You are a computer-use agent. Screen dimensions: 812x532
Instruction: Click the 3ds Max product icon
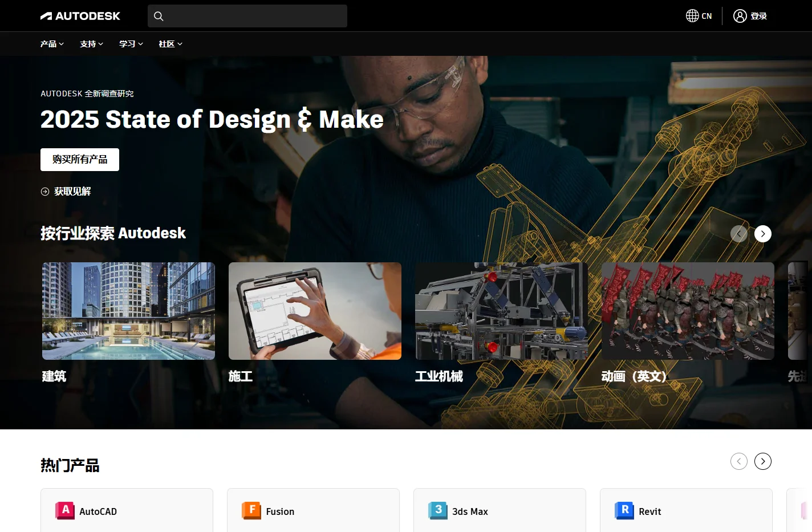point(438,510)
